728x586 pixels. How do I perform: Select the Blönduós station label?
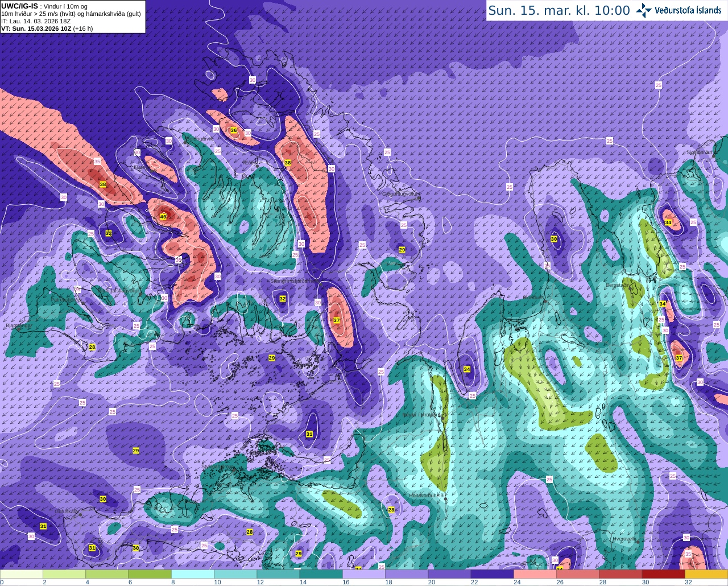tap(533, 298)
